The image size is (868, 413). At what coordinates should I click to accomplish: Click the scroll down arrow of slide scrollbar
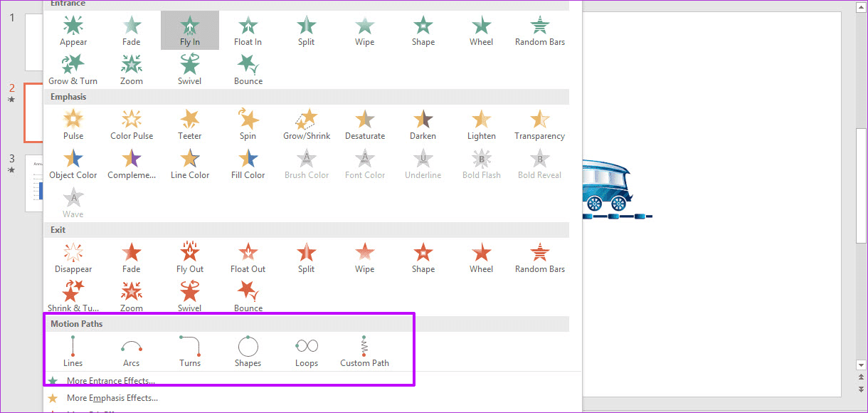(x=860, y=365)
